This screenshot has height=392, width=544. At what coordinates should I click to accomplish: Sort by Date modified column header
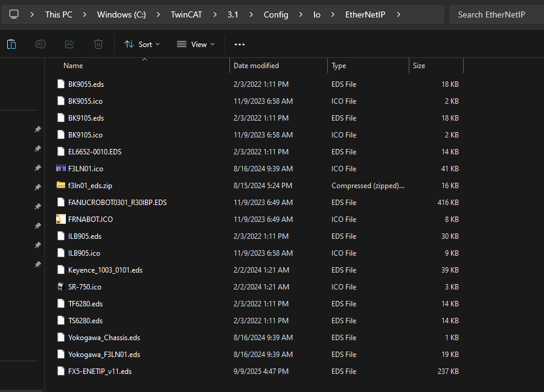coord(256,65)
